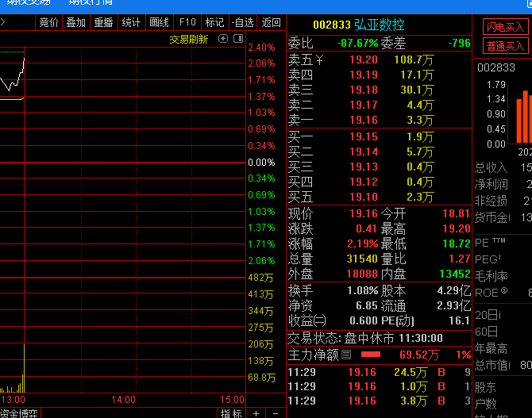The width and height of the screenshot is (532, 418).
Task: Open the 统计 statistics button
Action: coord(131,23)
